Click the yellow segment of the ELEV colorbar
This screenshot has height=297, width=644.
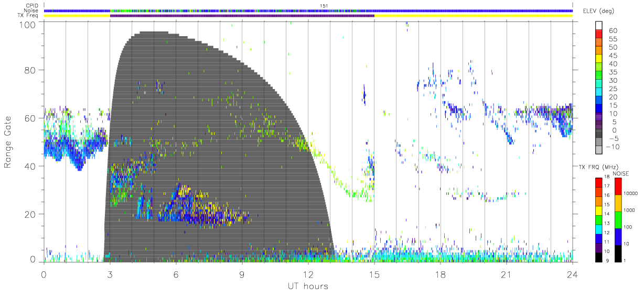click(599, 59)
